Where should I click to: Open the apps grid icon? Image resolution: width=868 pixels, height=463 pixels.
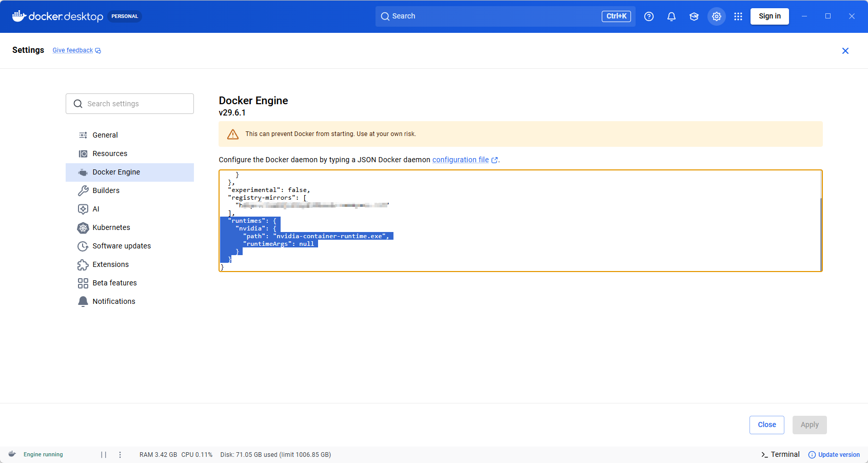pyautogui.click(x=738, y=16)
